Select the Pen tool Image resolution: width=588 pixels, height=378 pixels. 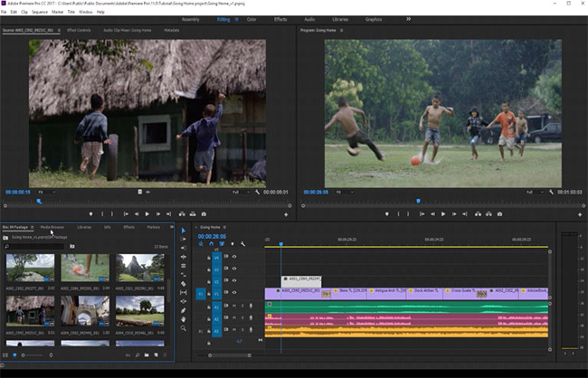[x=183, y=308]
